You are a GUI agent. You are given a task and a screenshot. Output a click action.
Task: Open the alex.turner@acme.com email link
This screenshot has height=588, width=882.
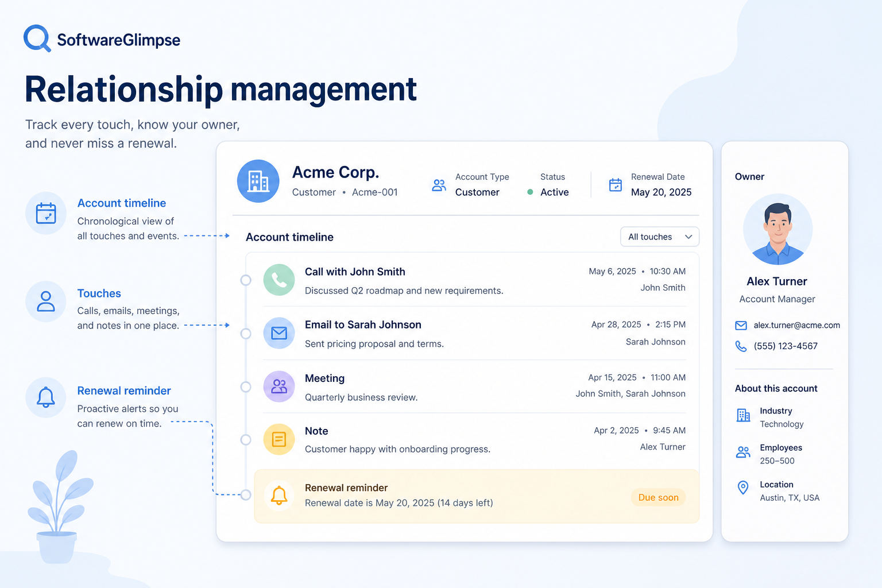[x=797, y=325]
